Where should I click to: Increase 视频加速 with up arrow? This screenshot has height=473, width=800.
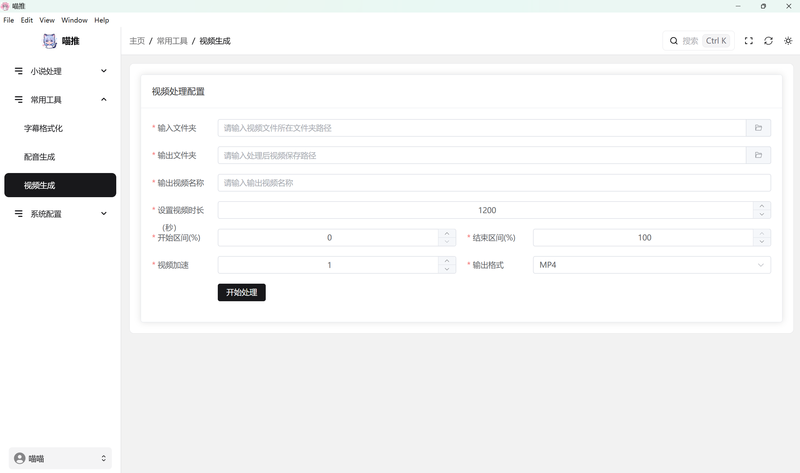[x=447, y=261]
